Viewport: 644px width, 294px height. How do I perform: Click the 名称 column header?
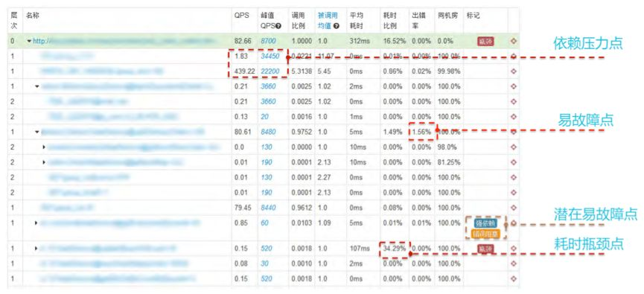click(32, 16)
